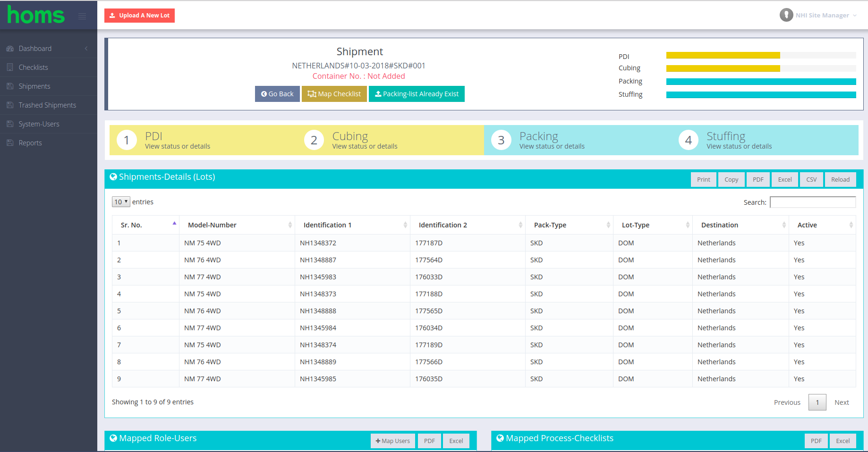Image resolution: width=868 pixels, height=452 pixels.
Task: Sort table by Pack-Type column
Action: point(569,225)
